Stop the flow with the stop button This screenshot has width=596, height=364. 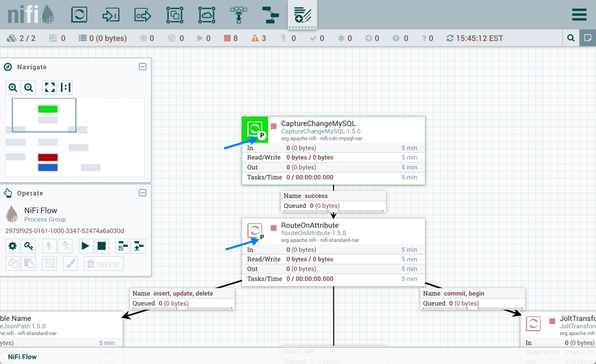[102, 246]
